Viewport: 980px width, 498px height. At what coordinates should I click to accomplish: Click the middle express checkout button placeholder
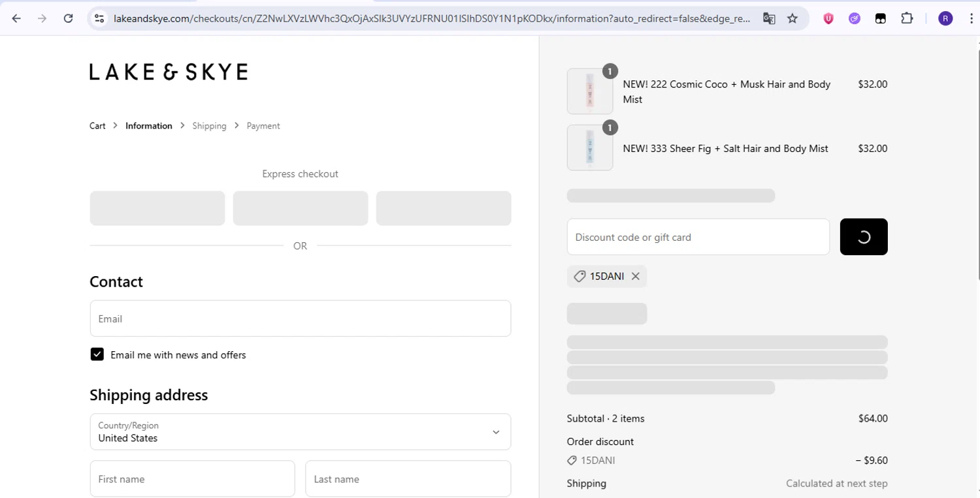pyautogui.click(x=301, y=208)
